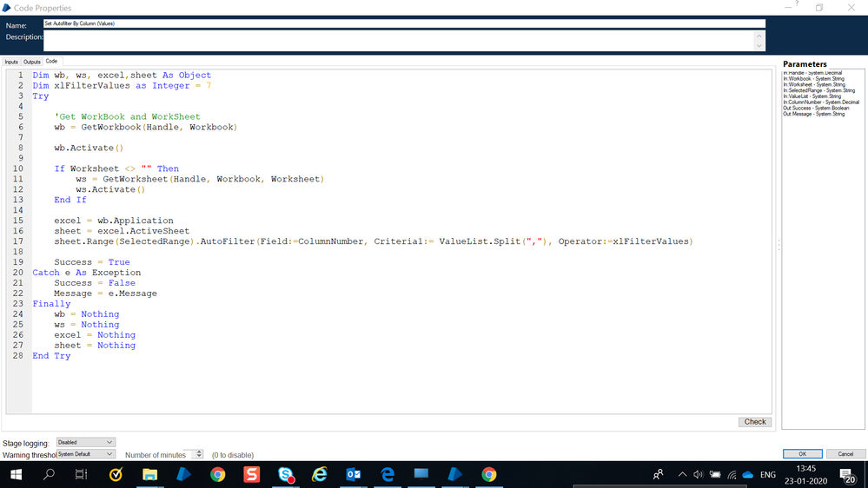Select parameter In:Worksheet - System.String

[x=814, y=84]
